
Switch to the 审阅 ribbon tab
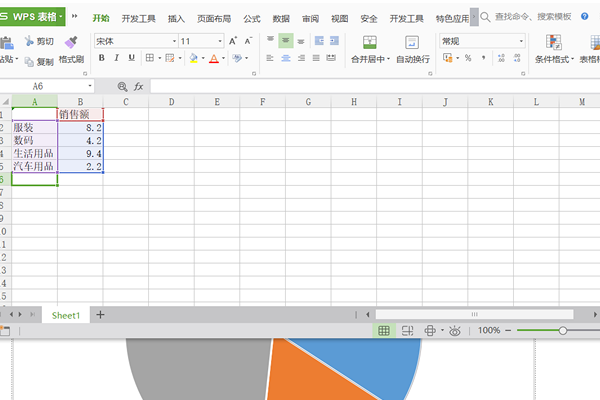click(310, 18)
